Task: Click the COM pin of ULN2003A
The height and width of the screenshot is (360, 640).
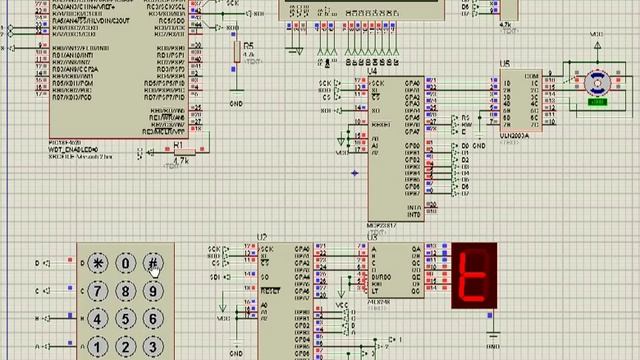Action: (x=531, y=76)
